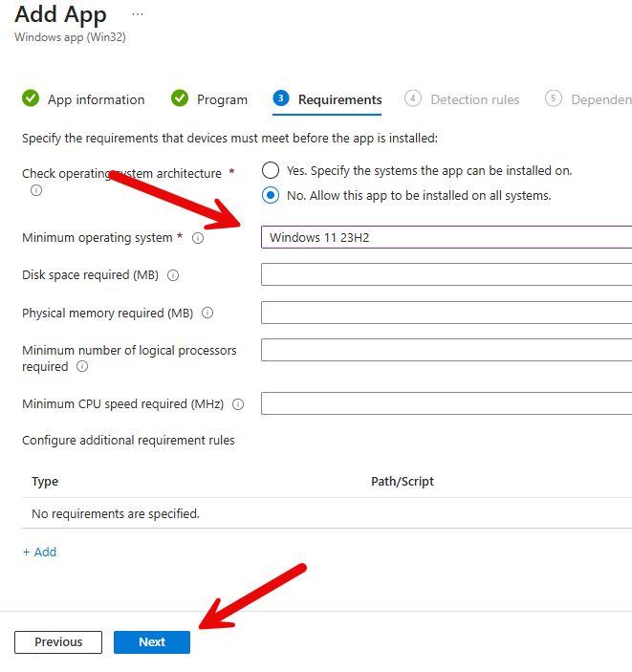
Task: Click the + Add requirement rule link
Action: [x=39, y=552]
